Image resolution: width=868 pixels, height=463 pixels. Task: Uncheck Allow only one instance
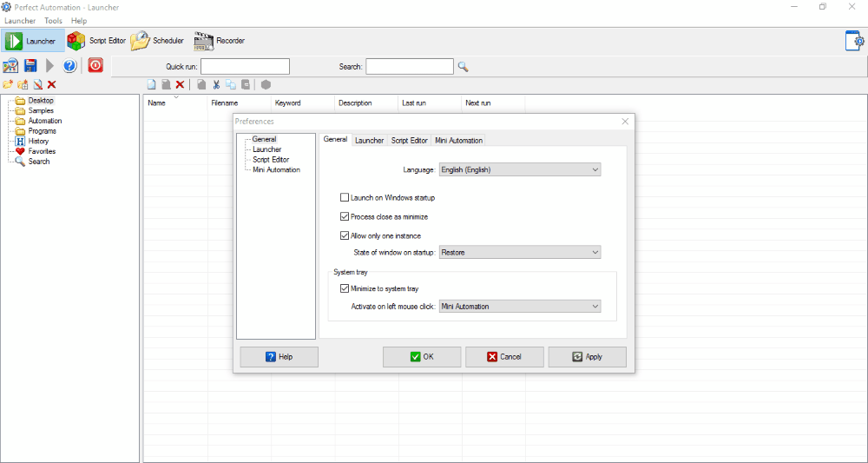[x=345, y=235]
